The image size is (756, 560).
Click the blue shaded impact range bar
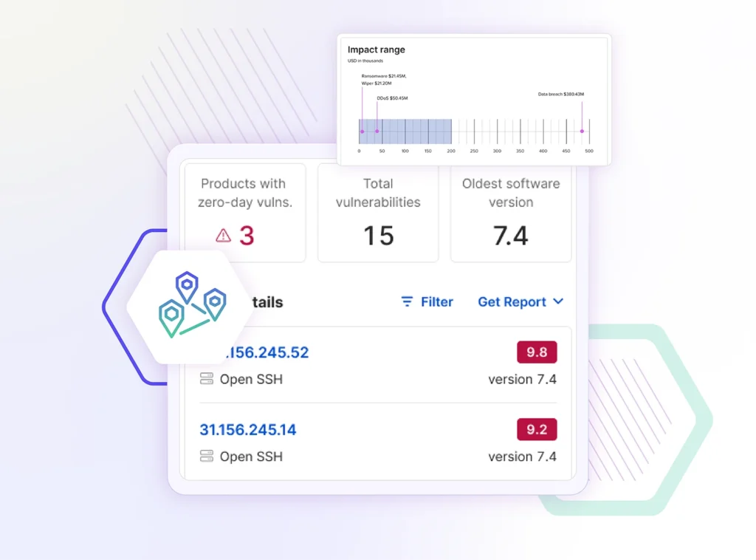tap(413, 132)
